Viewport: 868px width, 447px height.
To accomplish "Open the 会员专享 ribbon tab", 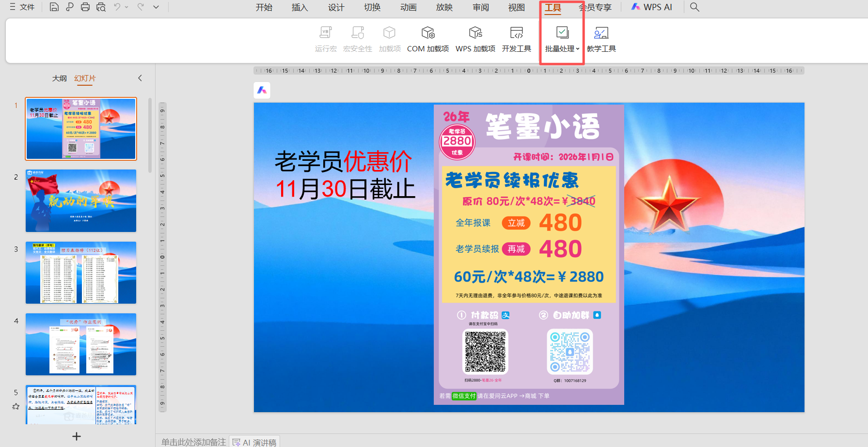I will tap(596, 7).
